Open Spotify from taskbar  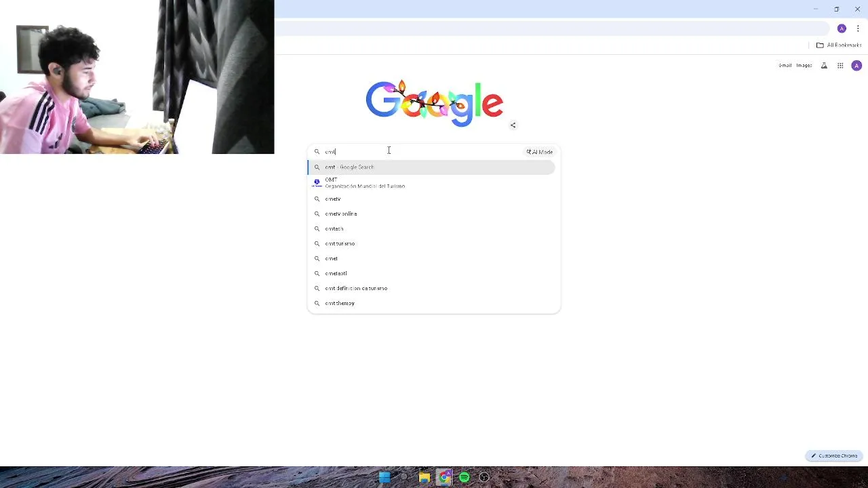coord(465,477)
